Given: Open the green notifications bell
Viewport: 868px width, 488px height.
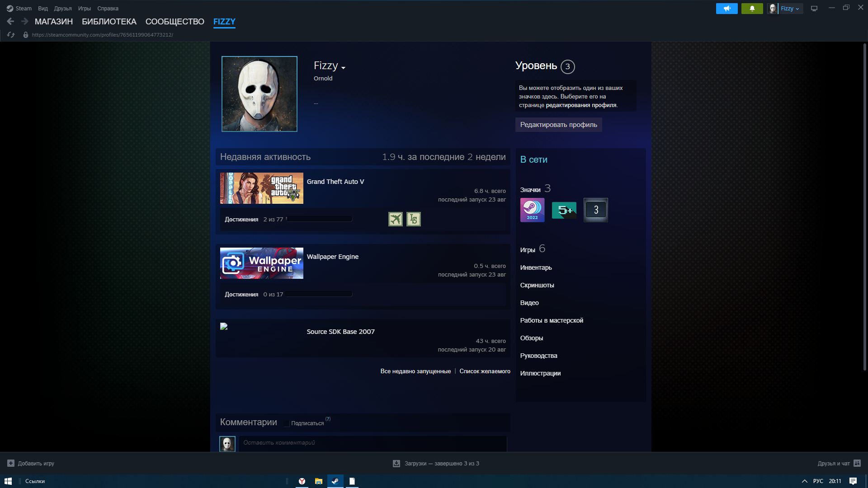Looking at the screenshot, I should click(752, 9).
